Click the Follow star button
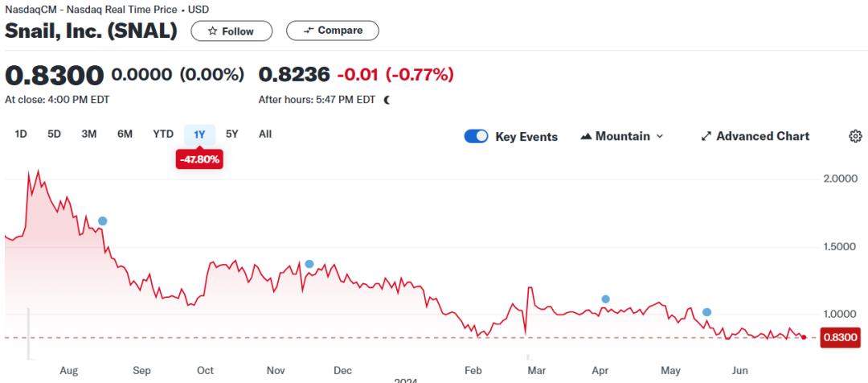The height and width of the screenshot is (383, 868). (x=231, y=31)
